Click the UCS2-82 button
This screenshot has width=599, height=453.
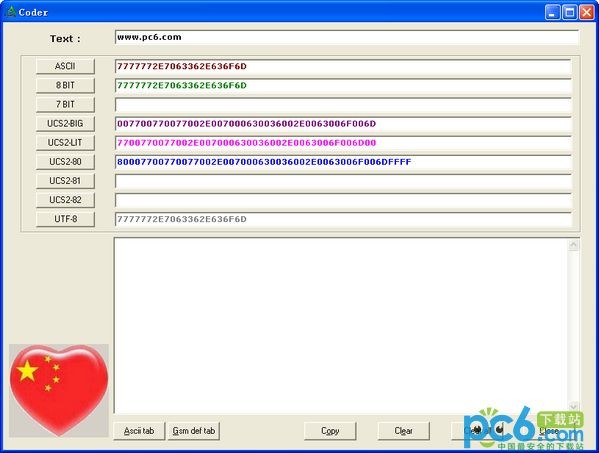click(x=65, y=200)
